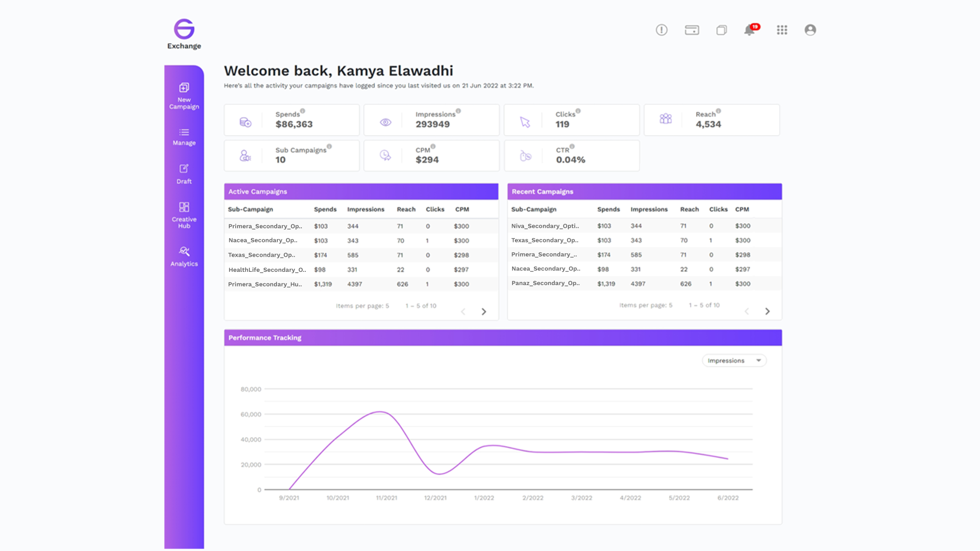Open the apps grid menu in header
The width and height of the screenshot is (980, 551).
(x=782, y=30)
